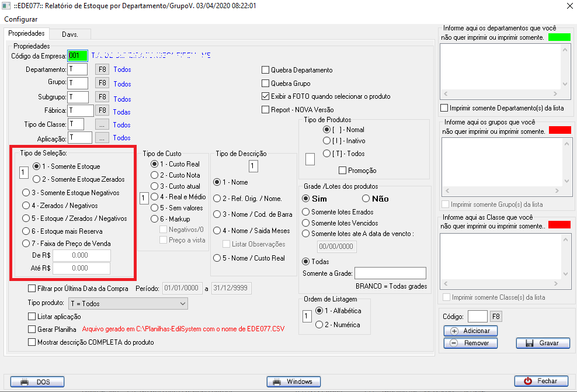This screenshot has height=392, width=577.
Task: Click ellipsis button beside Tipo de Classe
Action: tap(102, 124)
